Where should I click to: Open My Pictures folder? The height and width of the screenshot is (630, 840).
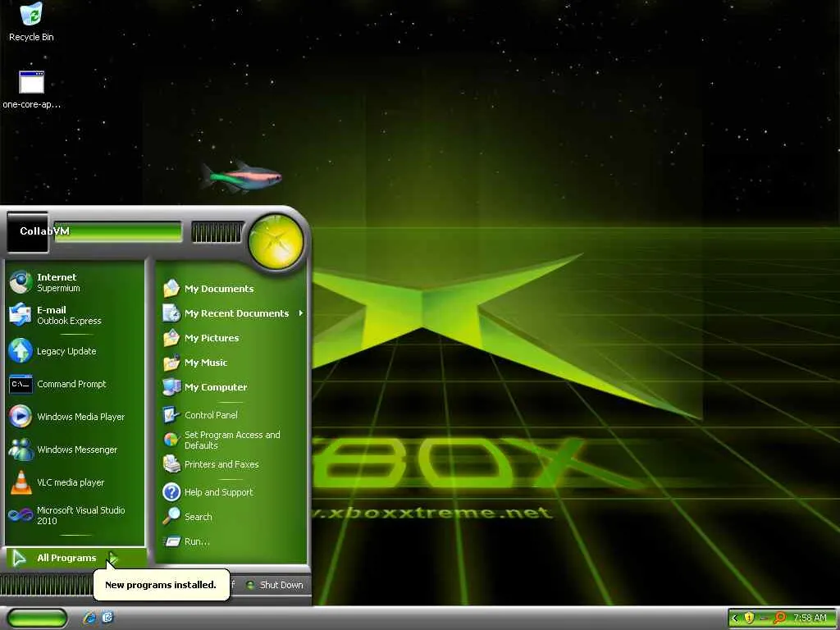(231, 338)
